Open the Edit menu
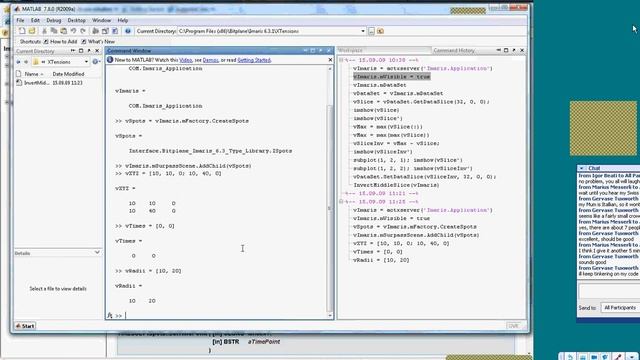640x360 pixels. pos(35,20)
